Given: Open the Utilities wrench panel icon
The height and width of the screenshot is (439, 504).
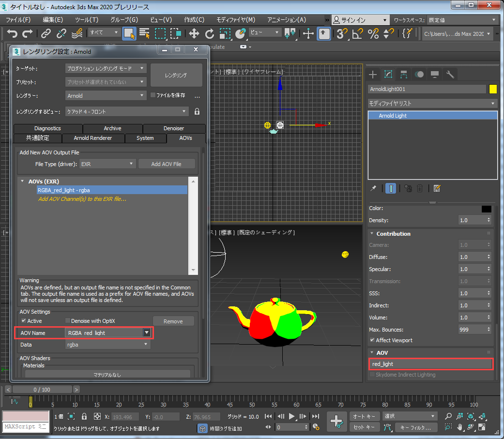Looking at the screenshot, I should click(450, 75).
